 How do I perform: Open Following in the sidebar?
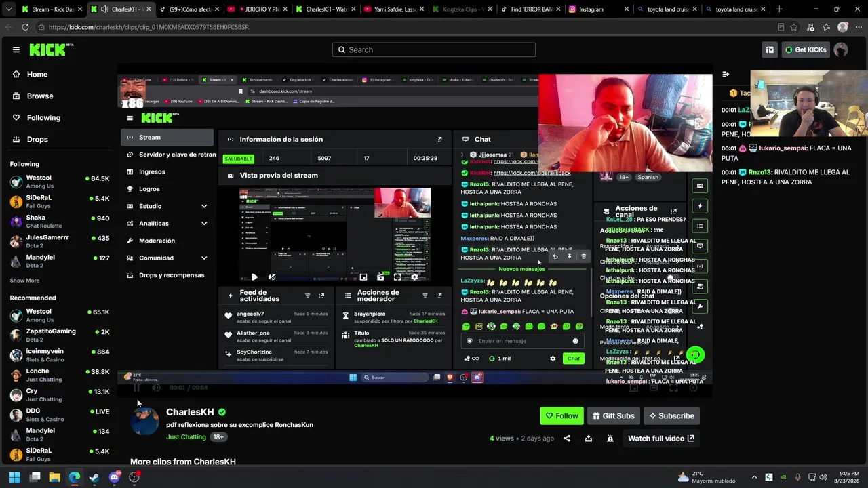coord(43,117)
